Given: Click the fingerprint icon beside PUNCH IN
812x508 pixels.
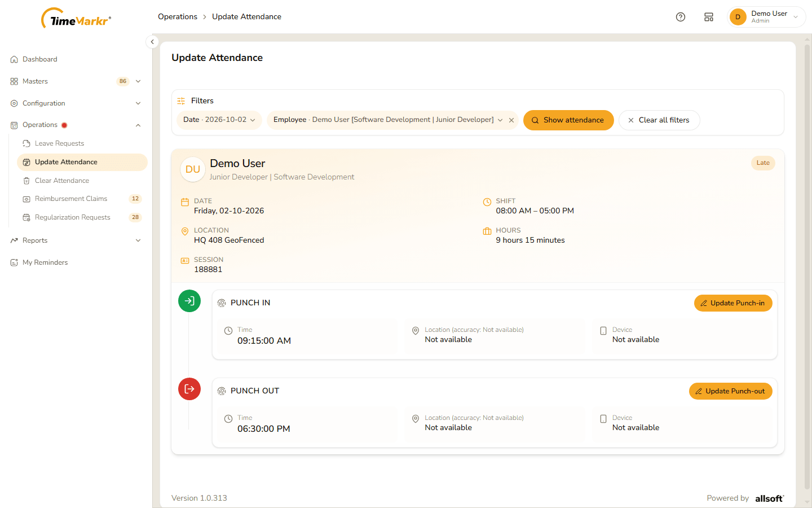Looking at the screenshot, I should (x=222, y=303).
